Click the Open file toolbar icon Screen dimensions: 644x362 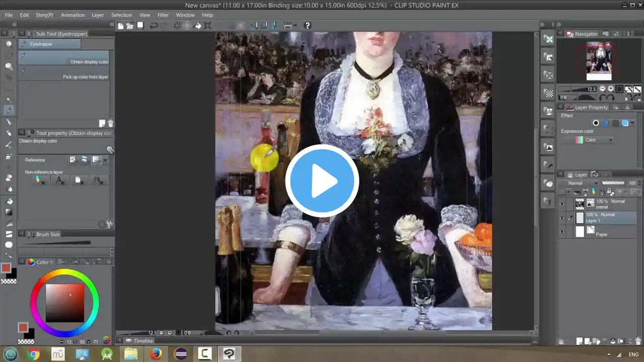(130, 26)
